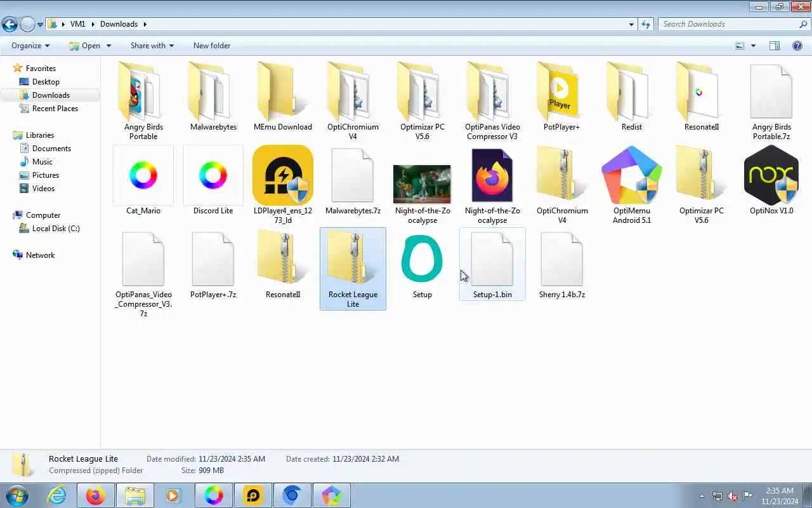Open the Share with menu
812x508 pixels.
click(152, 46)
